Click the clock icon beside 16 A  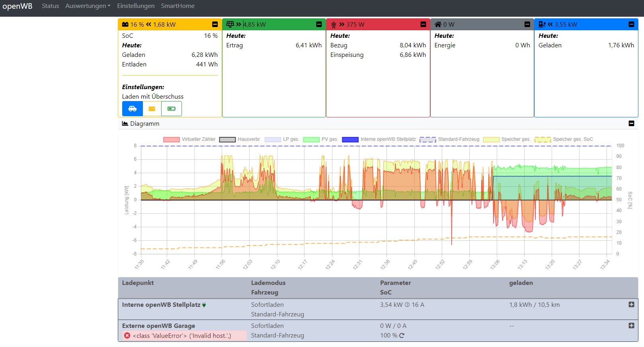pos(407,305)
